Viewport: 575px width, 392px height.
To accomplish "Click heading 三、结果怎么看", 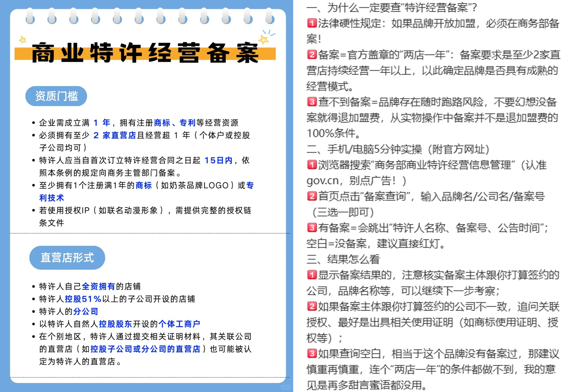I will (343, 259).
